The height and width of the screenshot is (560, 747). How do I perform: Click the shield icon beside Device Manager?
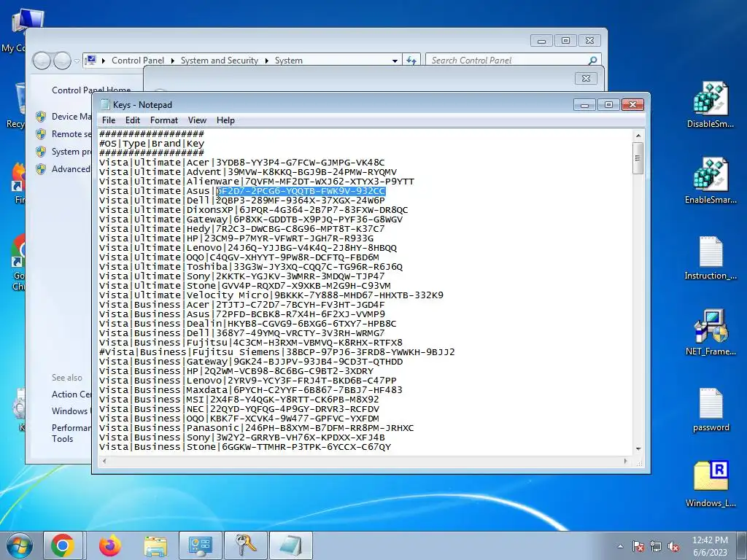41,117
